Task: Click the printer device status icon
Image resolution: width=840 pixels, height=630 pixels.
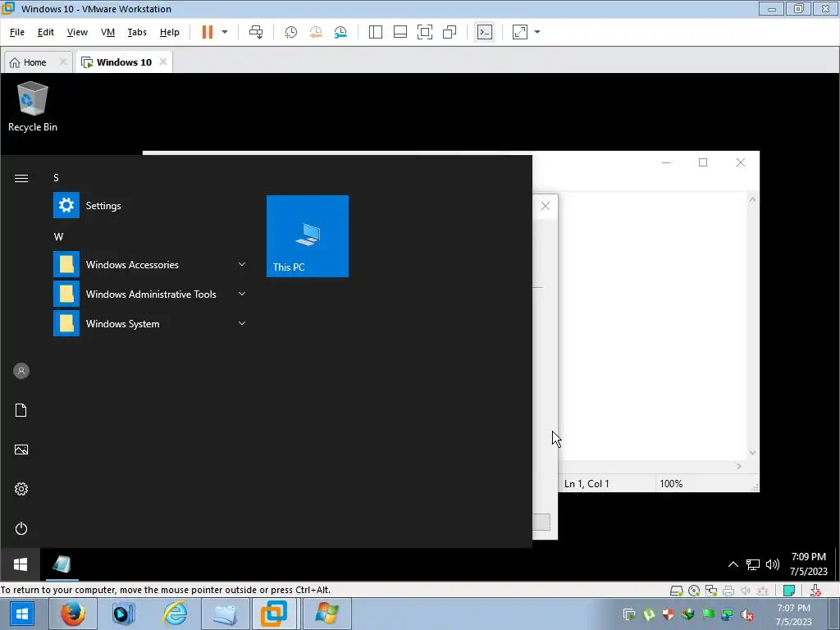Action: coord(728,591)
